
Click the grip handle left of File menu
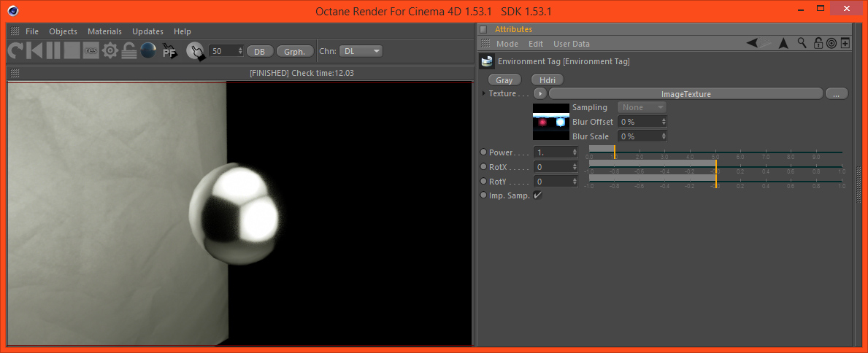point(15,31)
